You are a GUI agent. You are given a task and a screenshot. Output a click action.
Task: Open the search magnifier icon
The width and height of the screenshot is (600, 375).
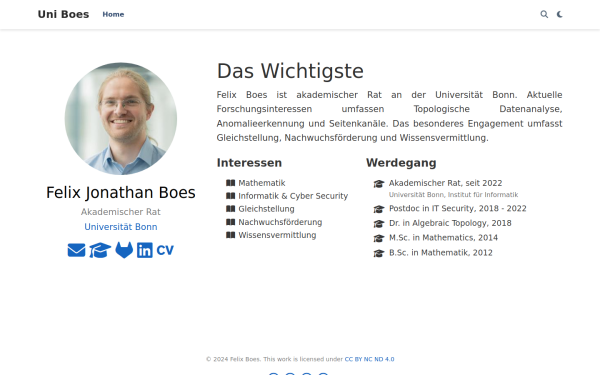544,14
